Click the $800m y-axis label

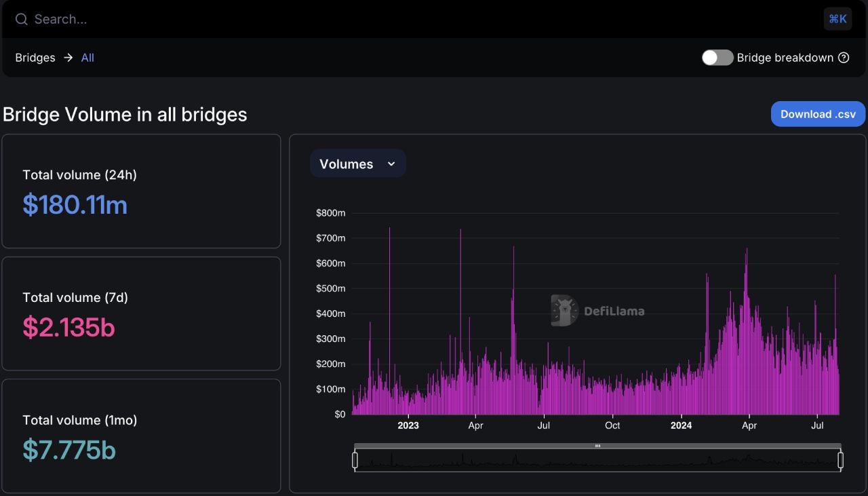point(330,213)
